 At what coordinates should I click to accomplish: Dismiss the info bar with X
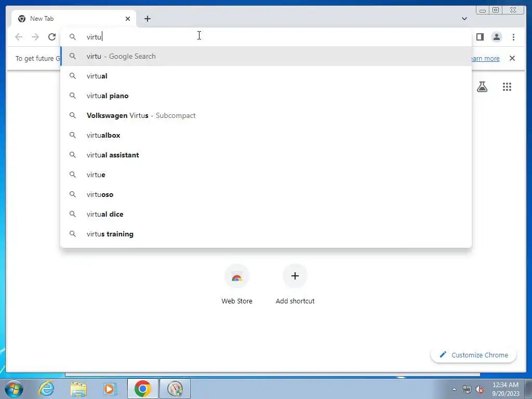512,58
